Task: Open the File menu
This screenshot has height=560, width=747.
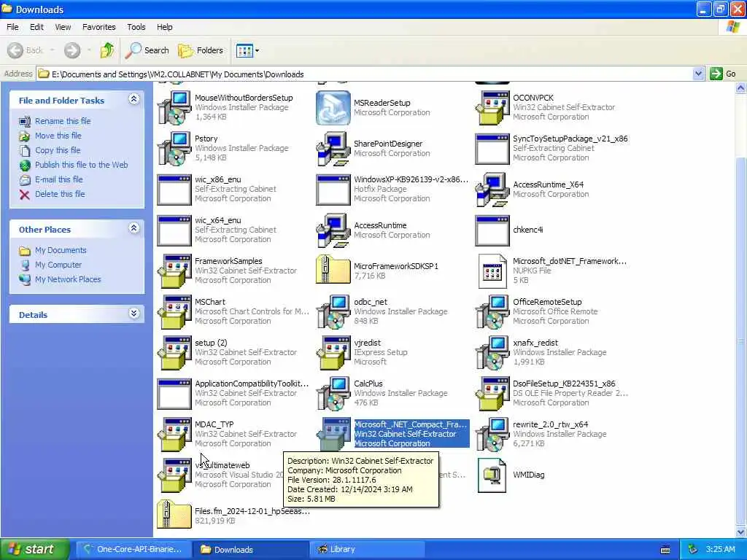Action: (x=12, y=27)
